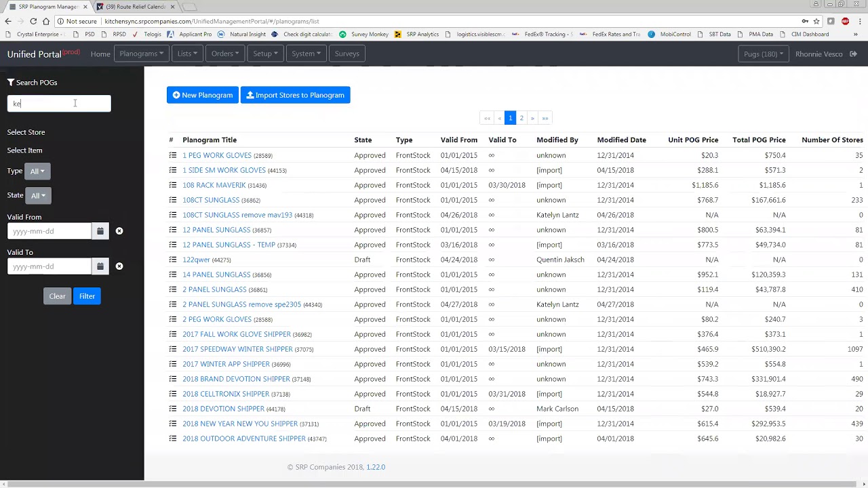Image resolution: width=868 pixels, height=488 pixels.
Task: Clear the Valid From date field
Action: click(119, 231)
